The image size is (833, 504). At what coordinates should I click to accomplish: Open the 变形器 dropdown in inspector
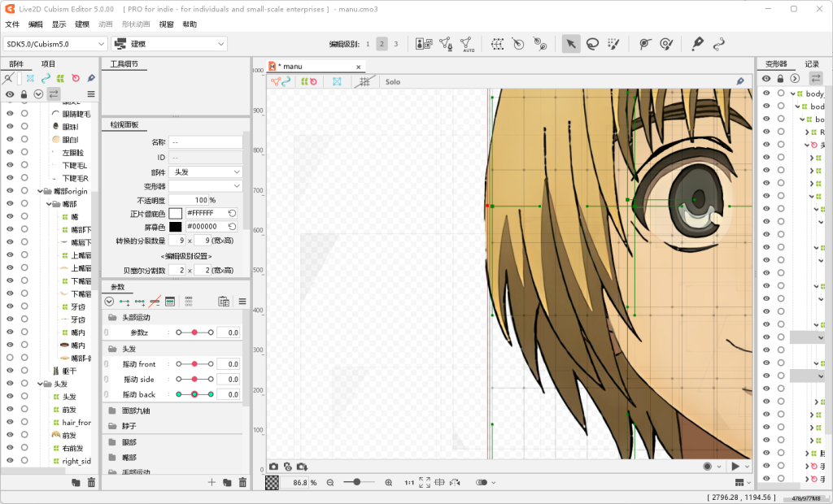coord(206,186)
